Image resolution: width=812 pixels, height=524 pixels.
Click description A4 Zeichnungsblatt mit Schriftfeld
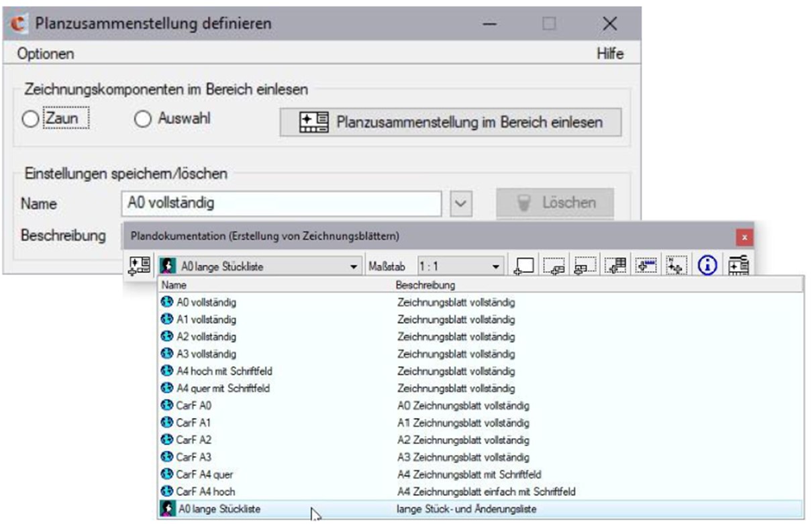coord(470,474)
